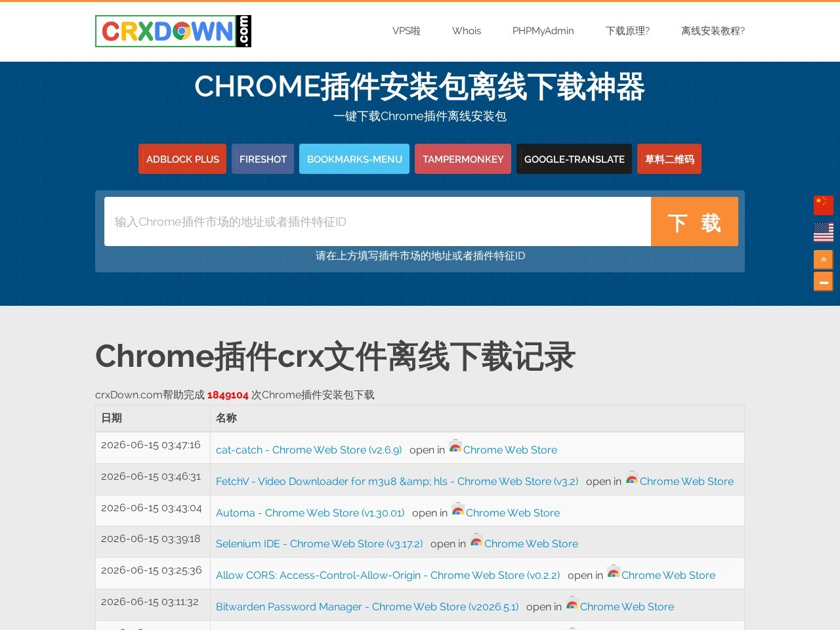Click the title CHROME插件安装包离线下载神器
The image size is (840, 630).
(420, 87)
